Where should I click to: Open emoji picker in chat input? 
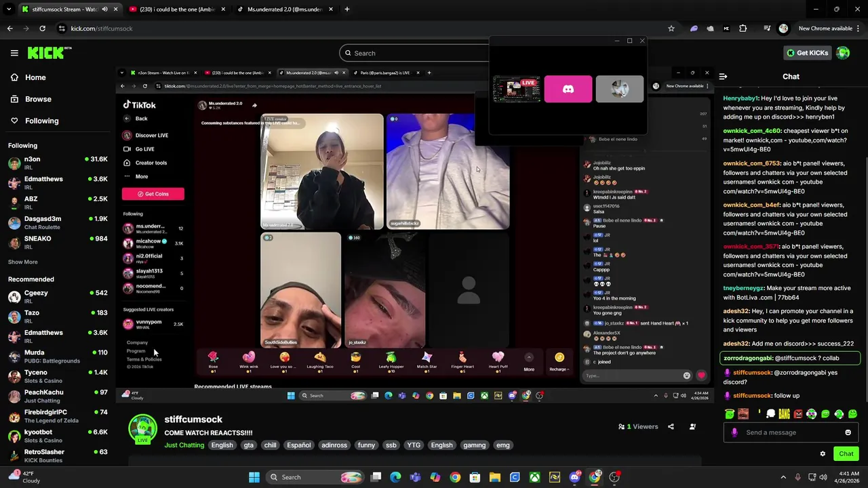[x=848, y=432]
